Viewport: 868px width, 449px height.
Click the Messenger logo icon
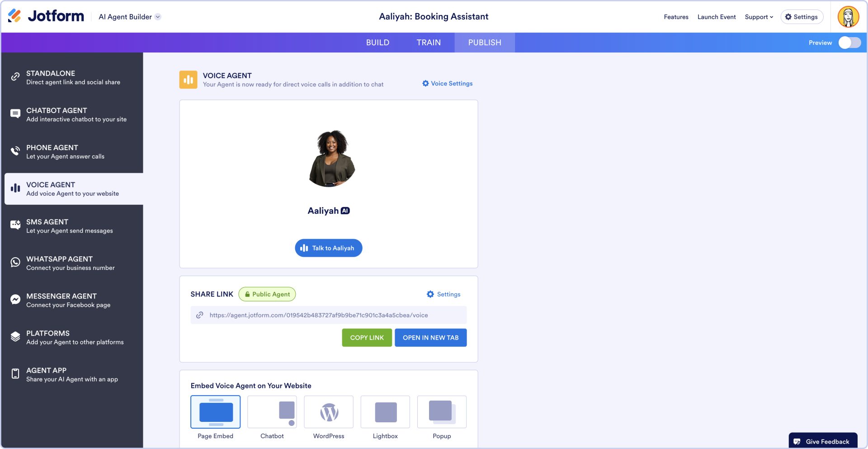pyautogui.click(x=15, y=299)
